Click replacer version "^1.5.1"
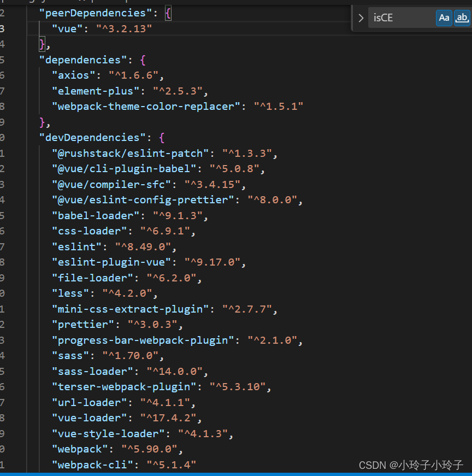The height and width of the screenshot is (476, 472). pyautogui.click(x=279, y=107)
